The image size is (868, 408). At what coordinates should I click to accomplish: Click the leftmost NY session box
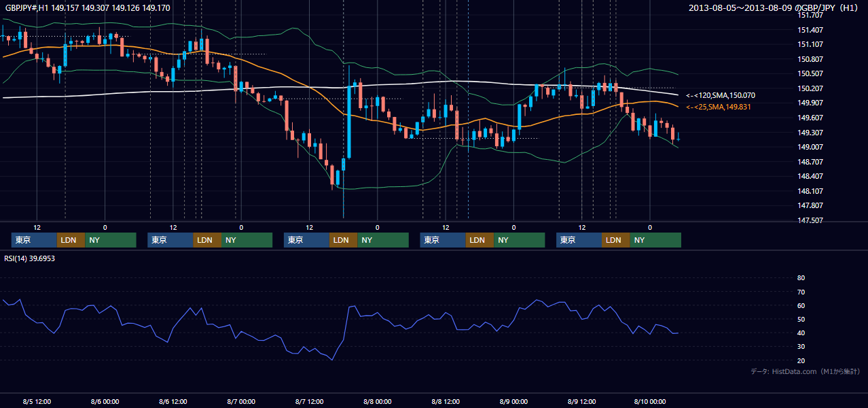(110, 240)
